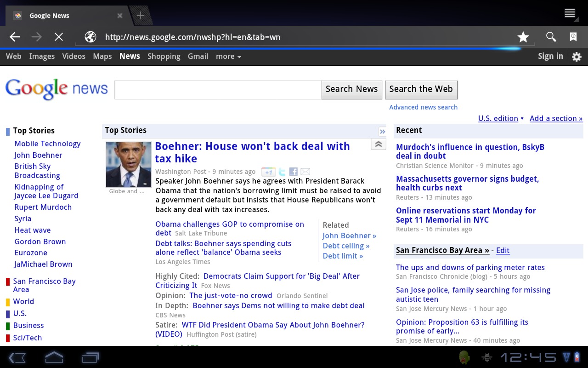Open Mobile Technology topic in sidebar

[x=47, y=144]
